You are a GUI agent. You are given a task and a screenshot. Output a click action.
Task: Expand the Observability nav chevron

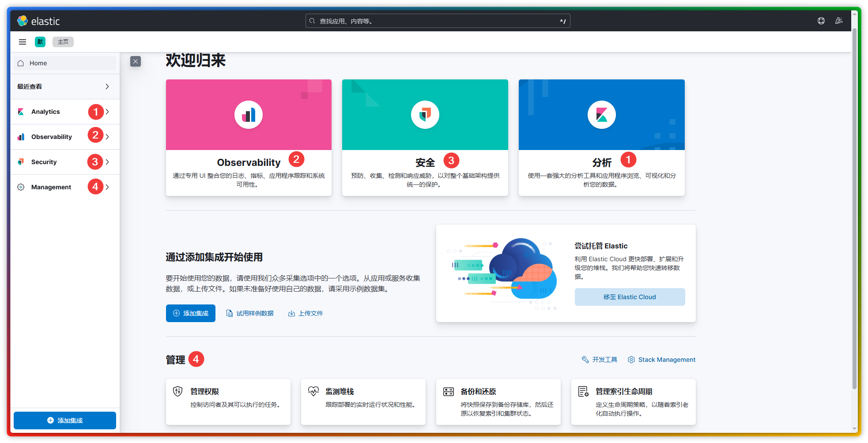pos(107,137)
